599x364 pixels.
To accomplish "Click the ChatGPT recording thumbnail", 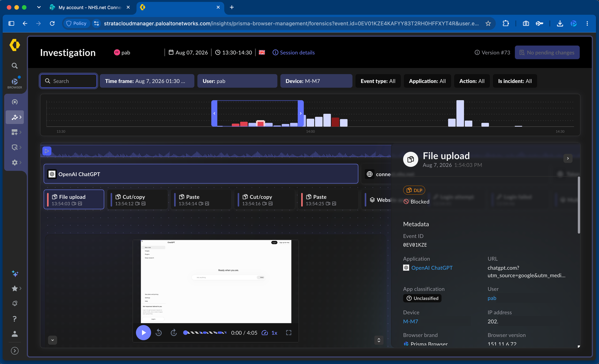I will click(216, 281).
